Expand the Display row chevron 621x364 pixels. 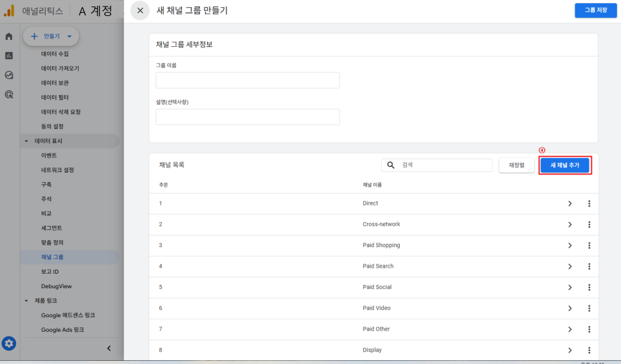click(x=570, y=350)
